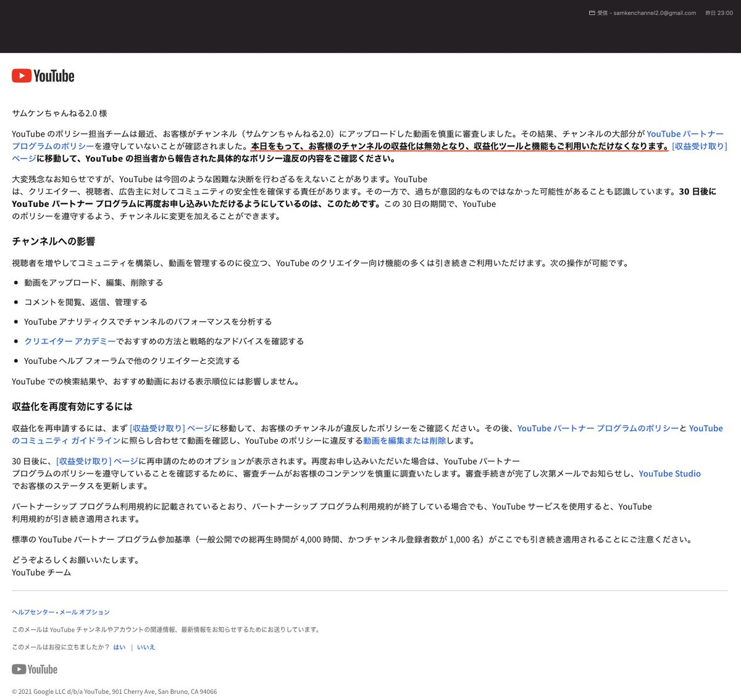Open the クリエイター アカデミー link
Image resolution: width=741 pixels, height=700 pixels.
coord(70,341)
